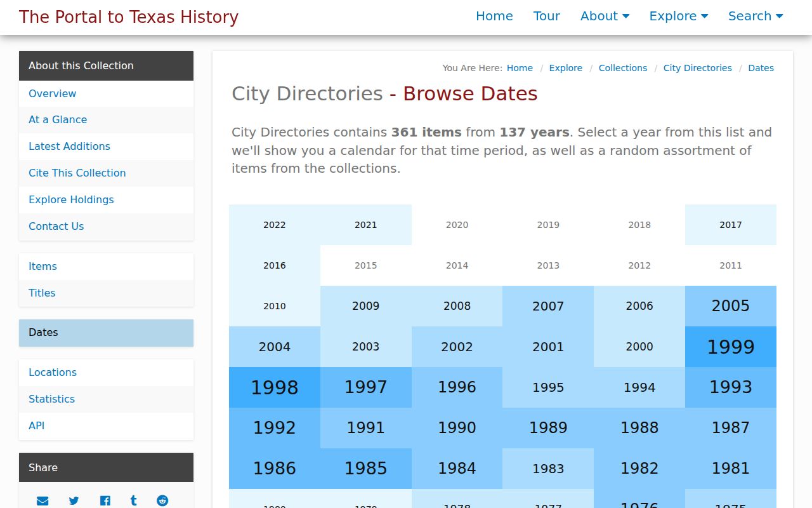Open Contact Us in the sidebar
812x508 pixels.
[x=106, y=226]
